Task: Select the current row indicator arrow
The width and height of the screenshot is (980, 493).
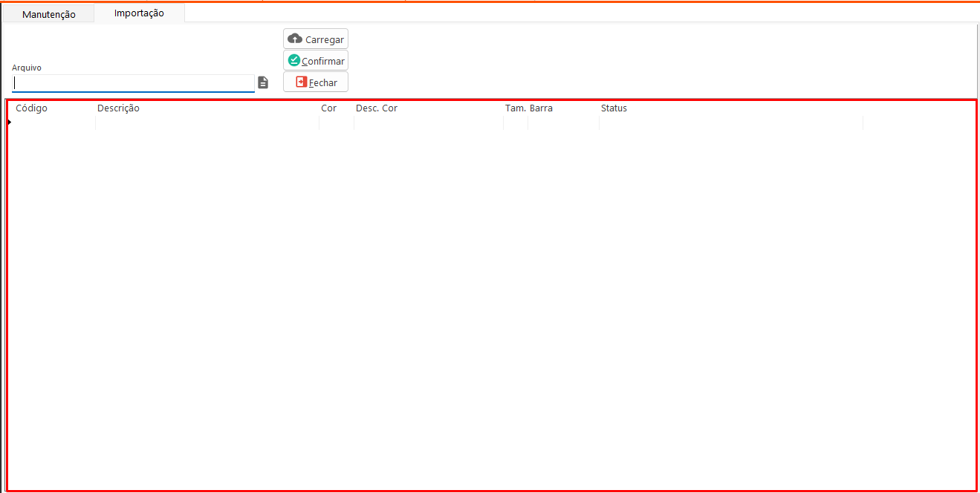Action: 10,122
